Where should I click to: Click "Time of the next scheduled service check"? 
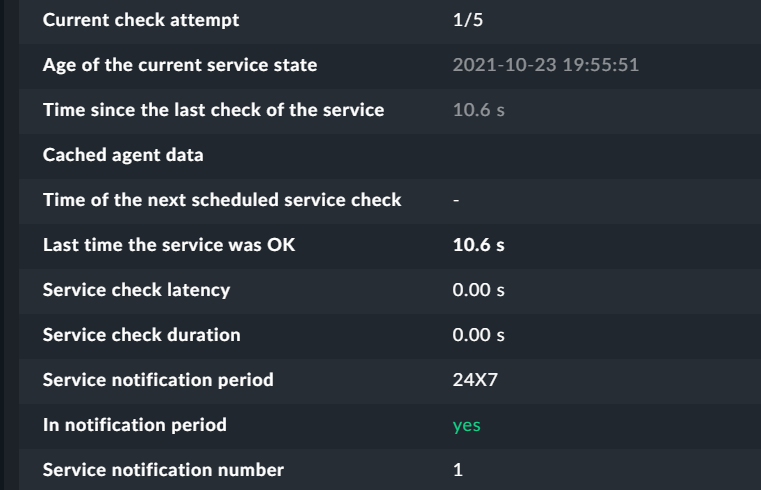pyautogui.click(x=222, y=200)
